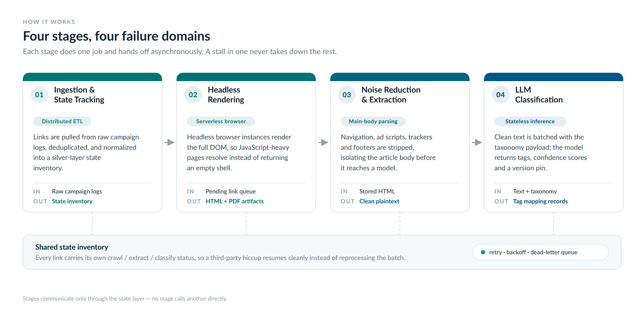Click the retry backoff dead-letter queue pill
The width and height of the screenshot is (644, 312).
click(541, 252)
